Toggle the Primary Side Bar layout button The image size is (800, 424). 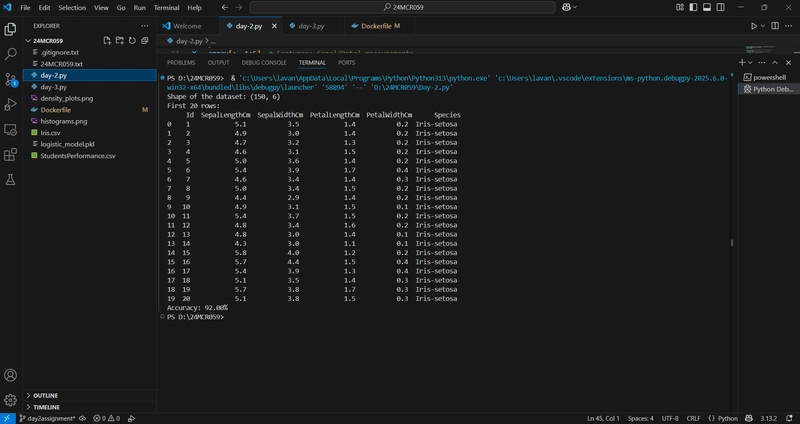pyautogui.click(x=693, y=7)
